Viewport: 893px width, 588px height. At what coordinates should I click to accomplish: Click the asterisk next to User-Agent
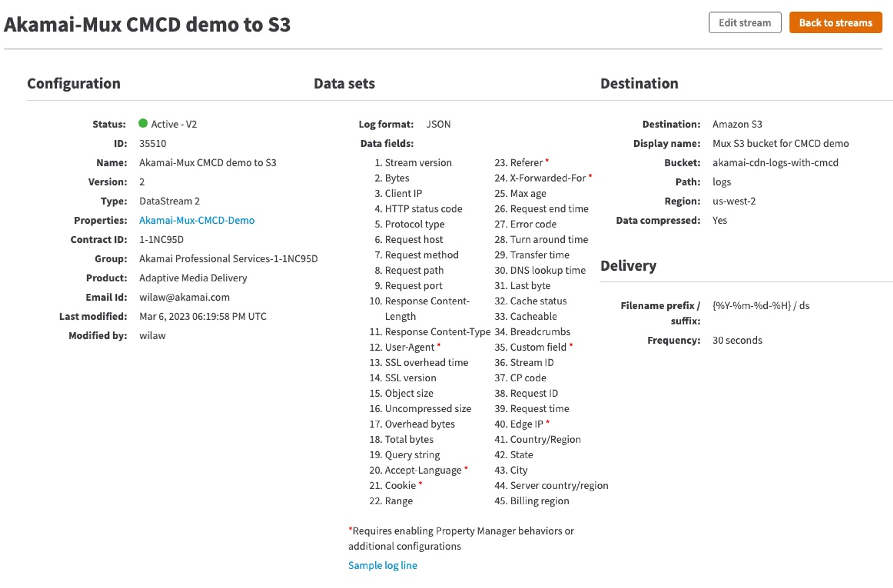(x=439, y=345)
